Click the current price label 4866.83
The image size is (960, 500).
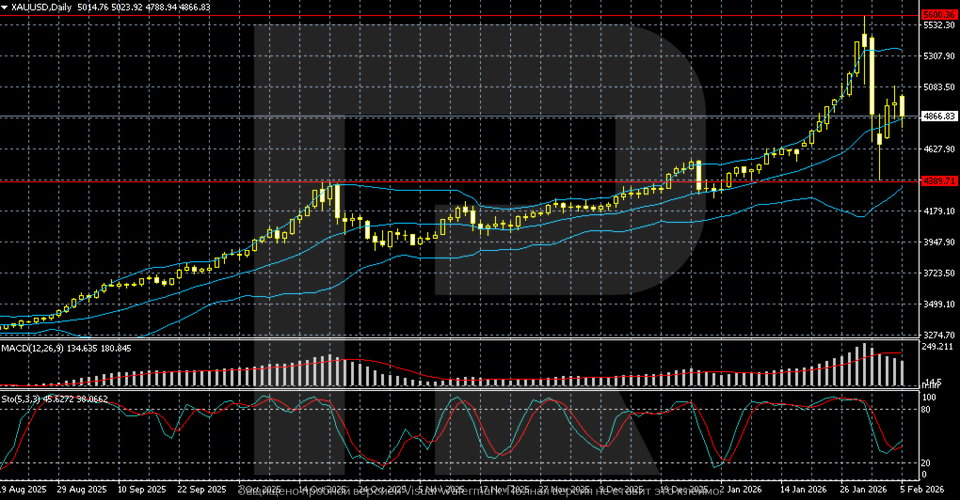click(939, 117)
